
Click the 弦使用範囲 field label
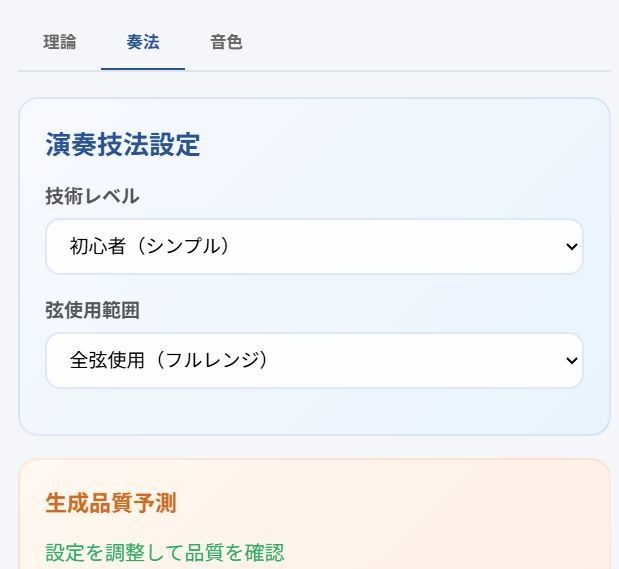tap(92, 310)
